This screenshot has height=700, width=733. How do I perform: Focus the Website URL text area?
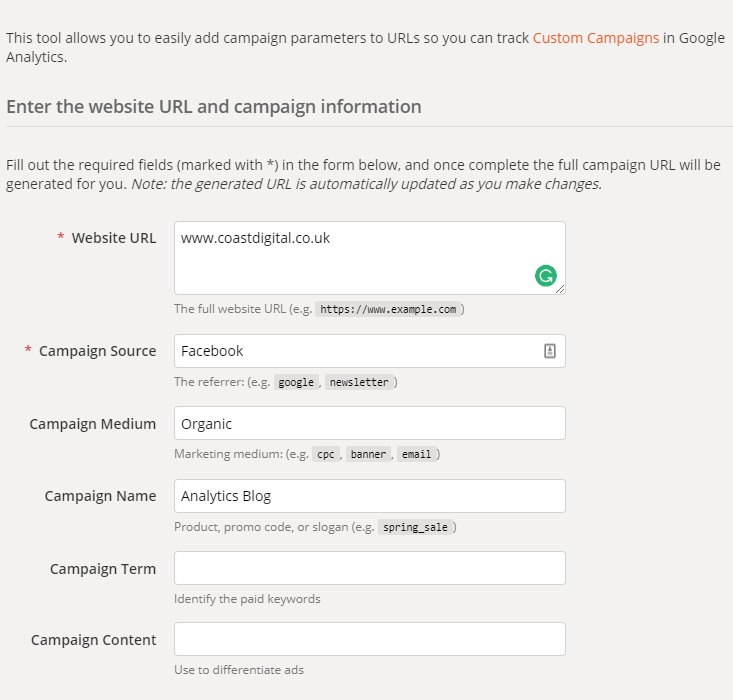(370, 258)
